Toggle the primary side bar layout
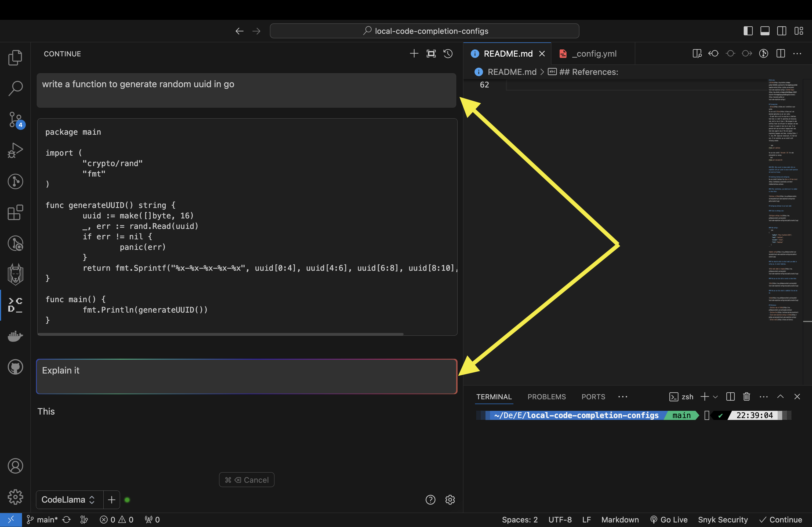This screenshot has height=527, width=812. coord(748,31)
